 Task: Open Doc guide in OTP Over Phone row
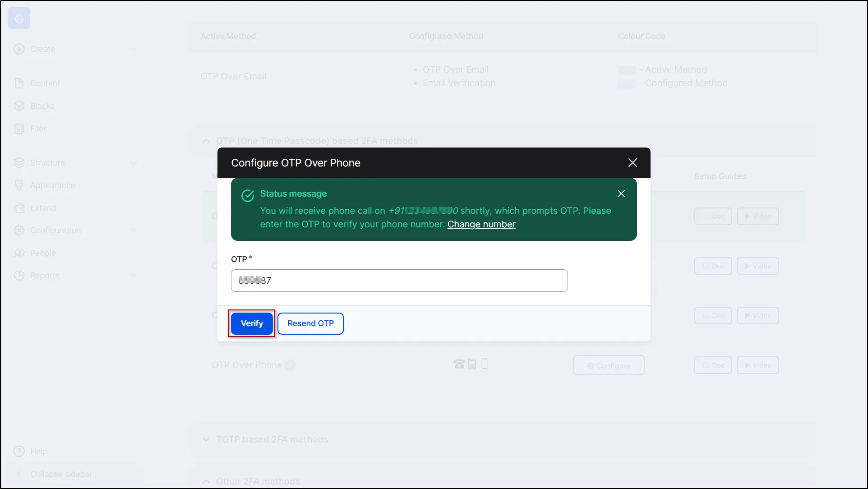point(713,365)
